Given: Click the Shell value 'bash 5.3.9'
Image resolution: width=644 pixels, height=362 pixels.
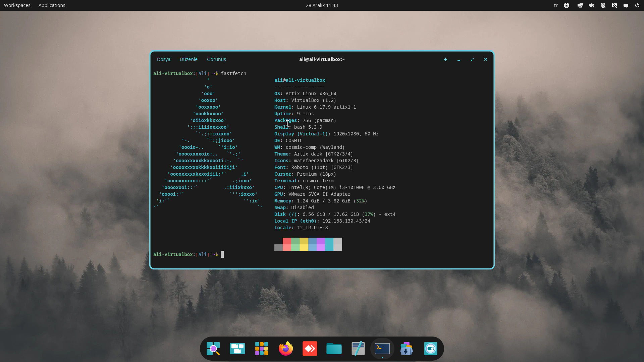Looking at the screenshot, I should [x=308, y=127].
